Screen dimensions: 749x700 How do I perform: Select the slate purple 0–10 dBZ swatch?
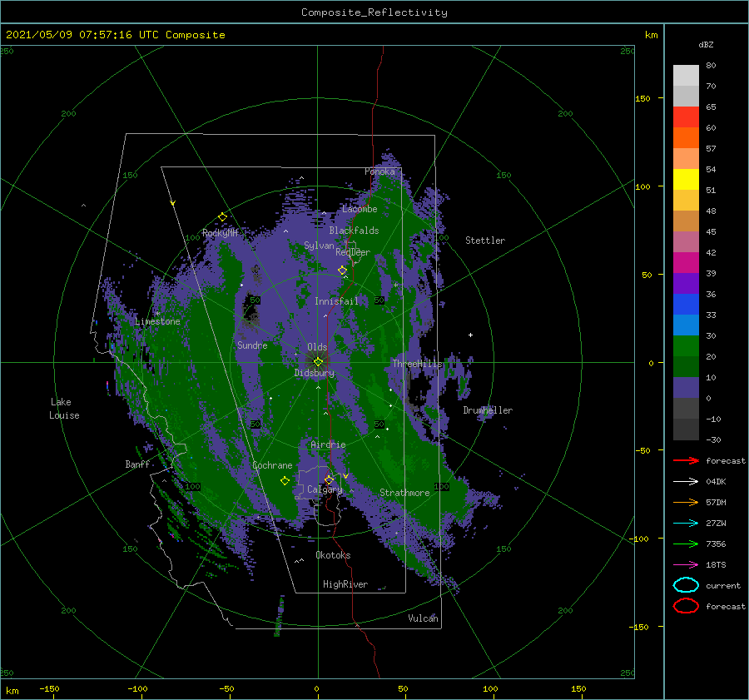(x=686, y=388)
